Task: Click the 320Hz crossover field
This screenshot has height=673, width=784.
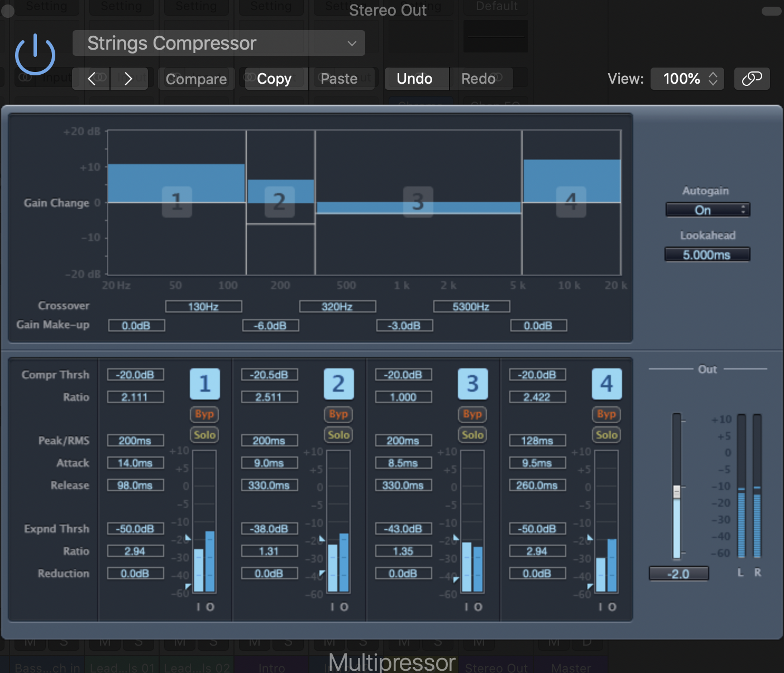Action: (338, 306)
